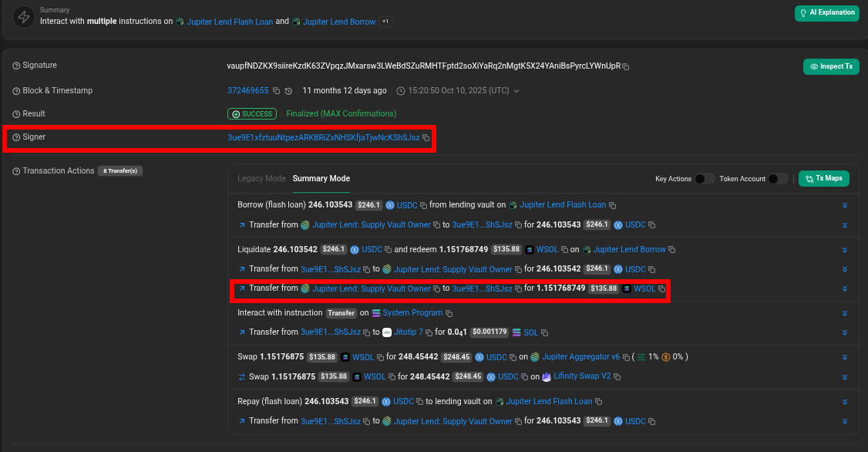
Task: Click swap arrows icon in Lifinity row
Action: coord(242,376)
